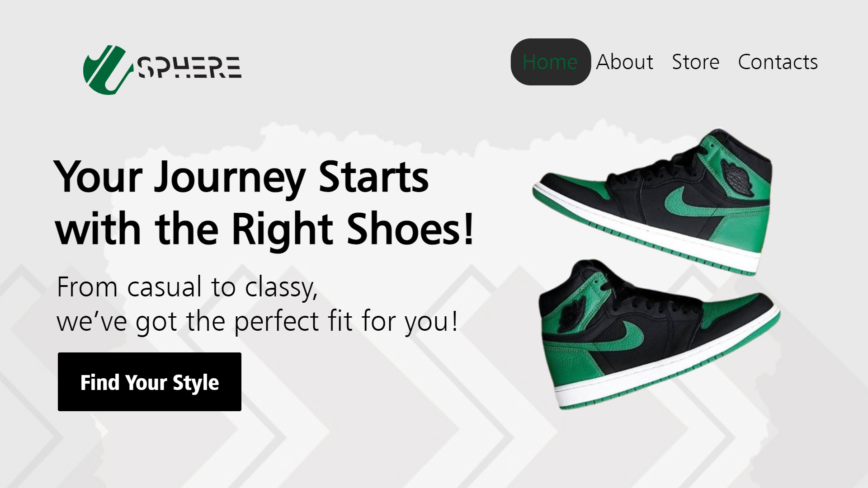Image resolution: width=868 pixels, height=488 pixels.
Task: Navigate to Contacts
Action: (778, 62)
